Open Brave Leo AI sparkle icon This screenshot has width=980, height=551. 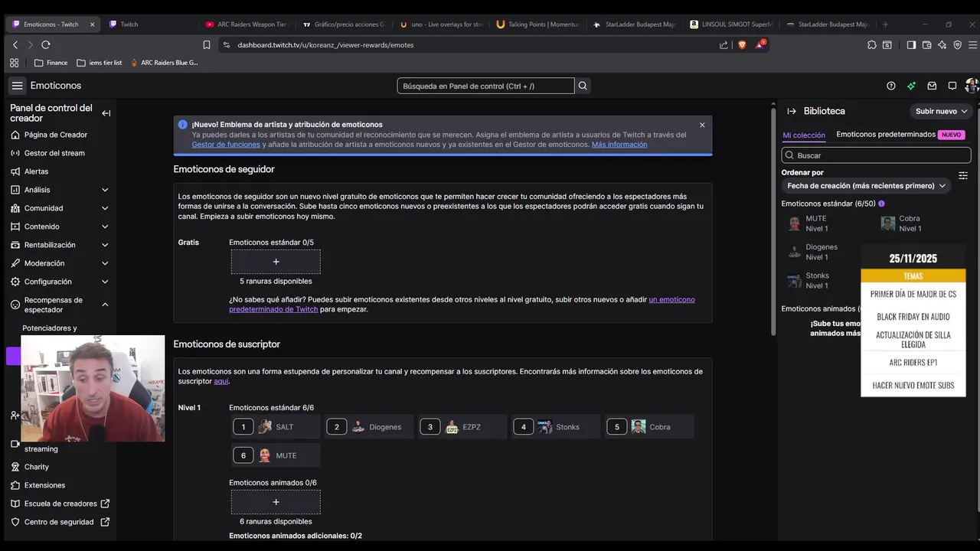pyautogui.click(x=942, y=45)
